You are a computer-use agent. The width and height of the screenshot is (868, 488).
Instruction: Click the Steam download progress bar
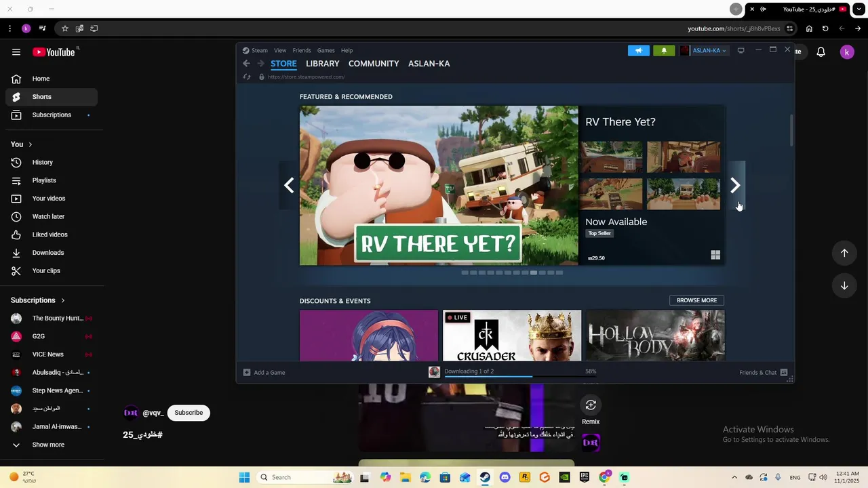tap(521, 376)
